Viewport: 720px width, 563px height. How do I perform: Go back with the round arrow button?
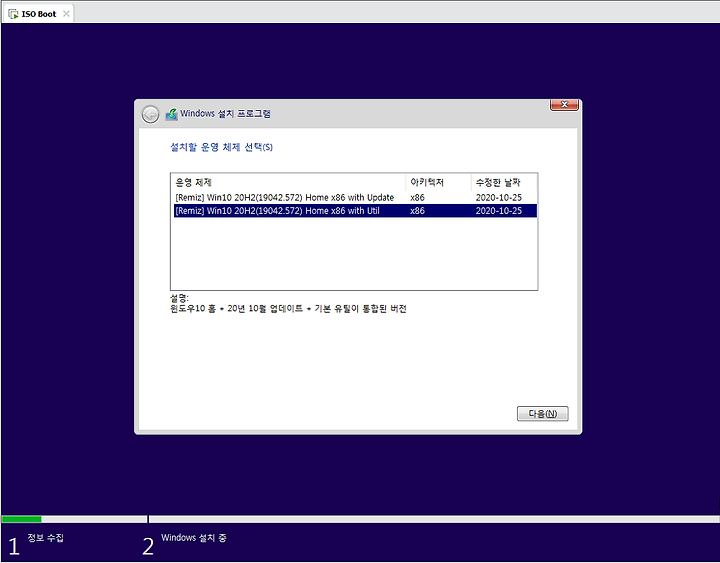[x=150, y=114]
